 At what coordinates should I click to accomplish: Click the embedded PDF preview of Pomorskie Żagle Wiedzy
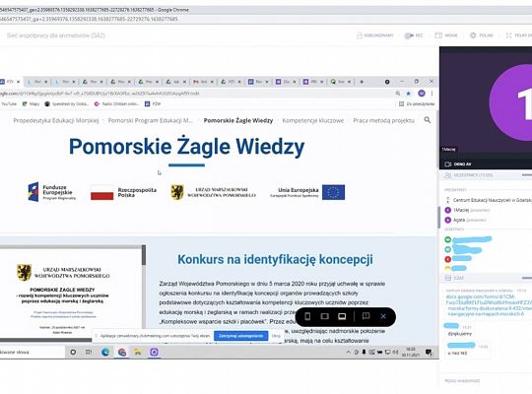(71, 293)
